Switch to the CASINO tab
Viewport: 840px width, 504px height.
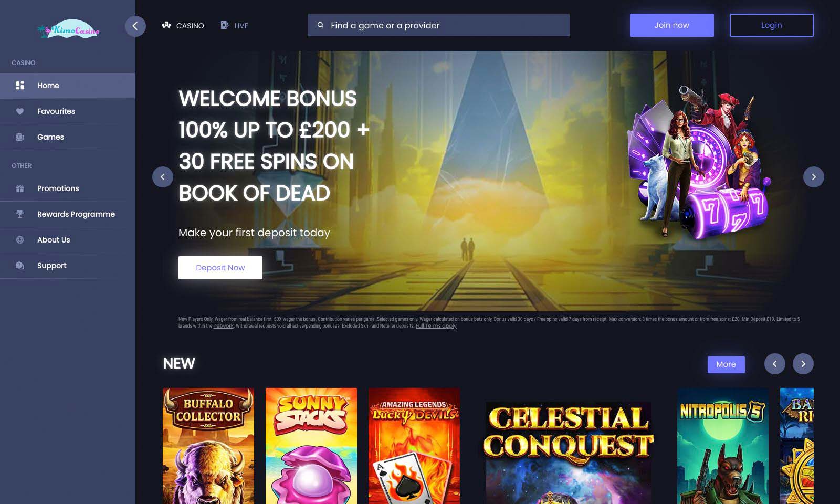point(183,25)
